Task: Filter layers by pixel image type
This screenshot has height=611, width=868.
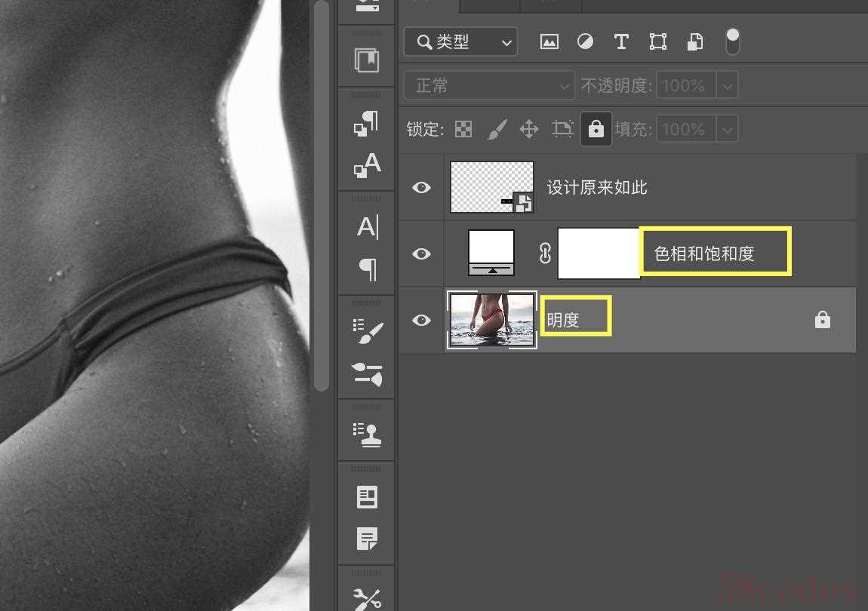Action: tap(549, 41)
